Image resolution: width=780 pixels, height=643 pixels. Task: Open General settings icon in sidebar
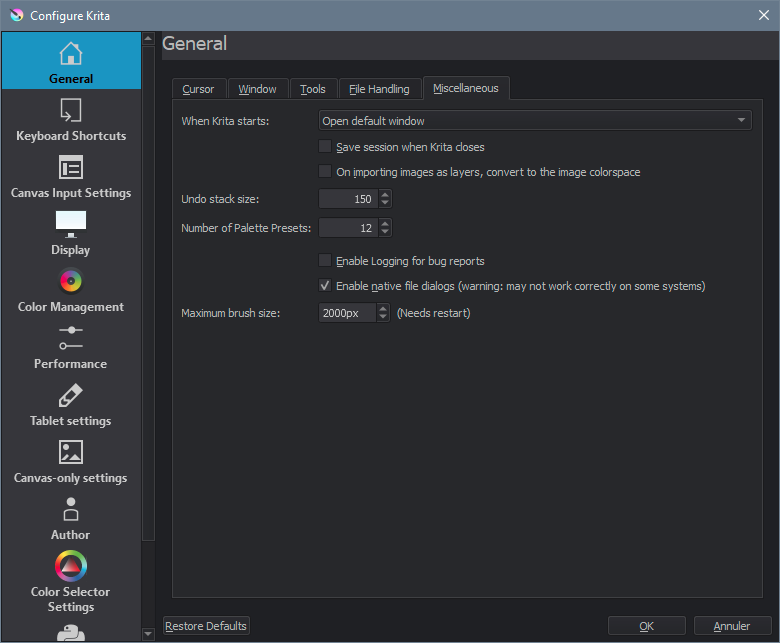[70, 53]
